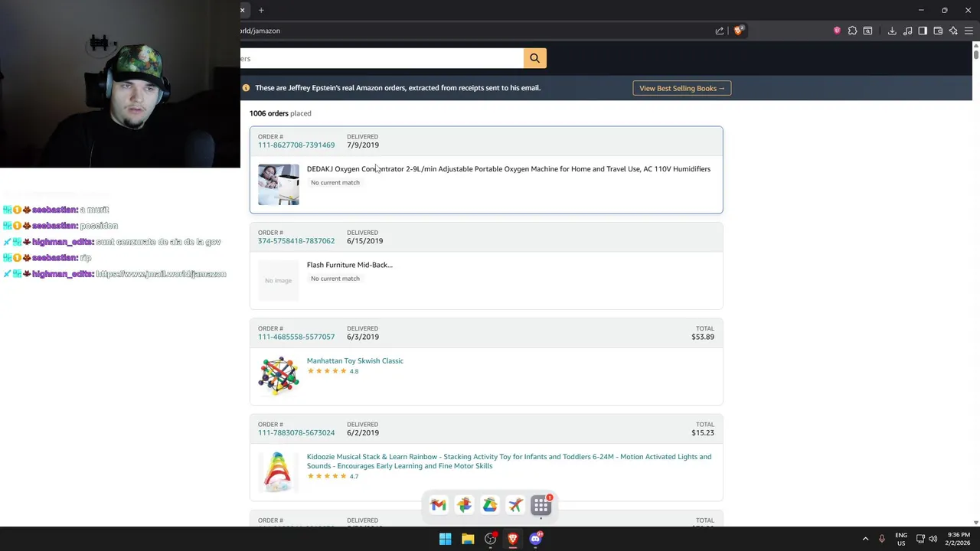Click the oxygen concentrator product thumbnail
The image size is (980, 551).
click(x=279, y=184)
